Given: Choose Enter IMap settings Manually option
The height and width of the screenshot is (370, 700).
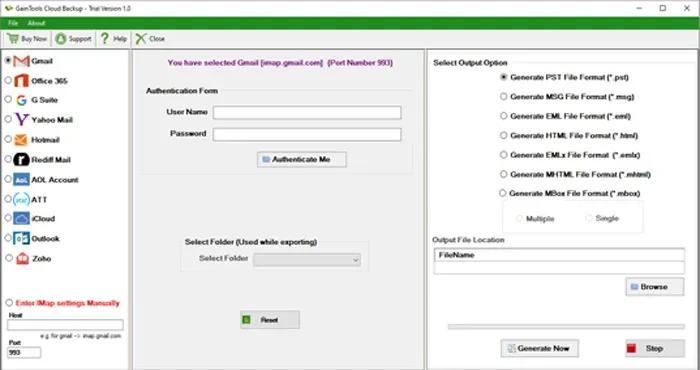Looking at the screenshot, I should 9,303.
